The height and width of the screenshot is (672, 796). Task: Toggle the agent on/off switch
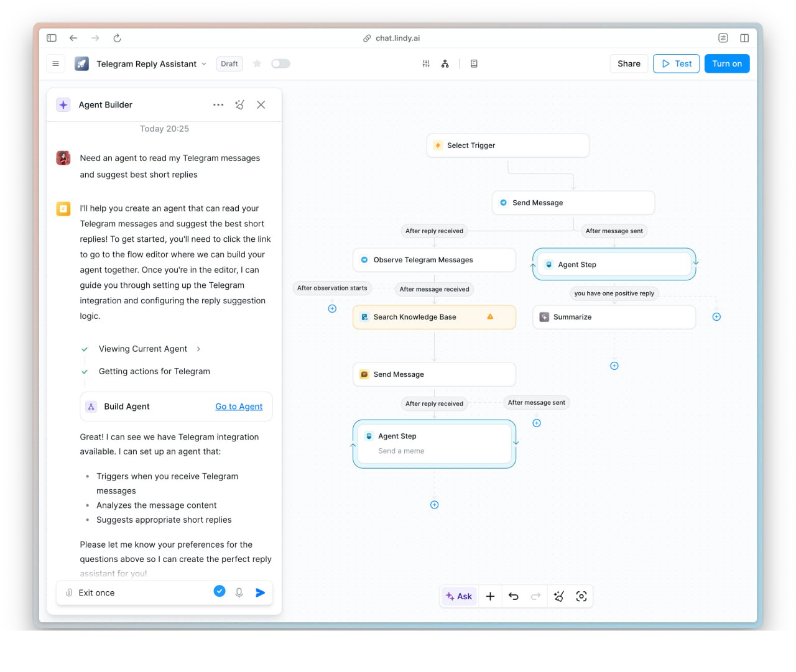[280, 63]
